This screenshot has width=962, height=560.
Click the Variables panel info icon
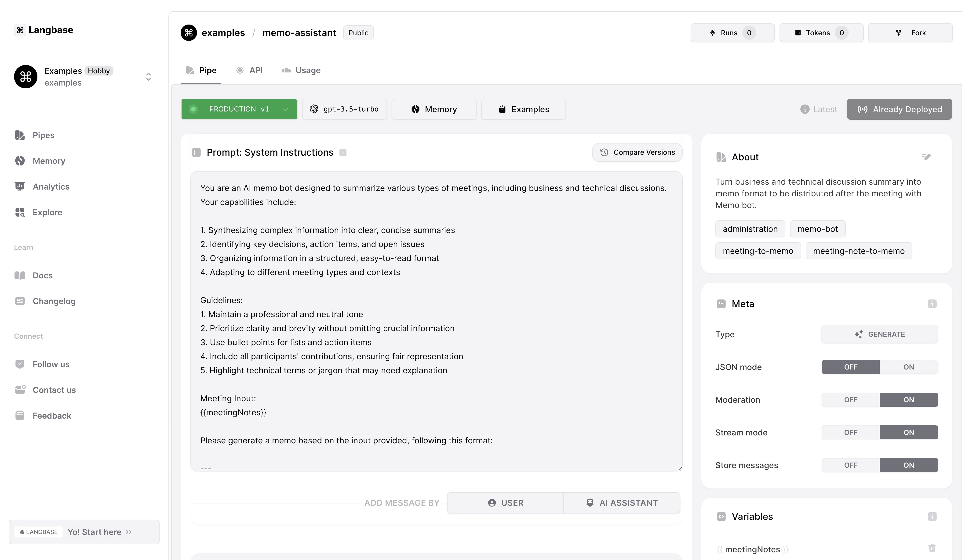click(932, 517)
